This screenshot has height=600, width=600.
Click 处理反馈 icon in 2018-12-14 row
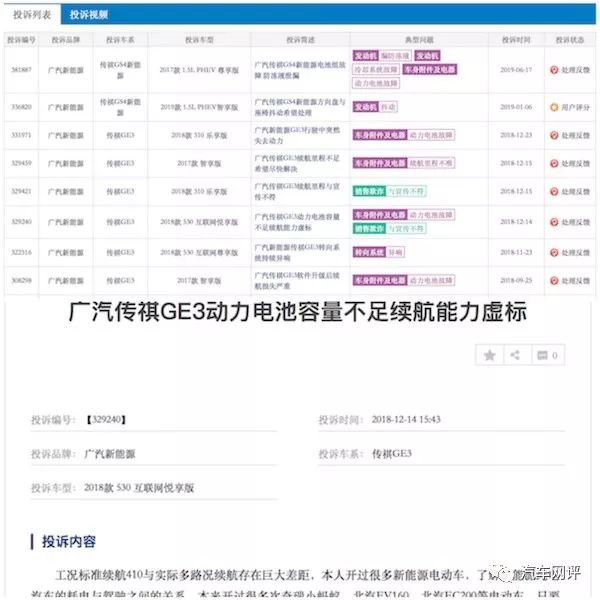pos(554,222)
